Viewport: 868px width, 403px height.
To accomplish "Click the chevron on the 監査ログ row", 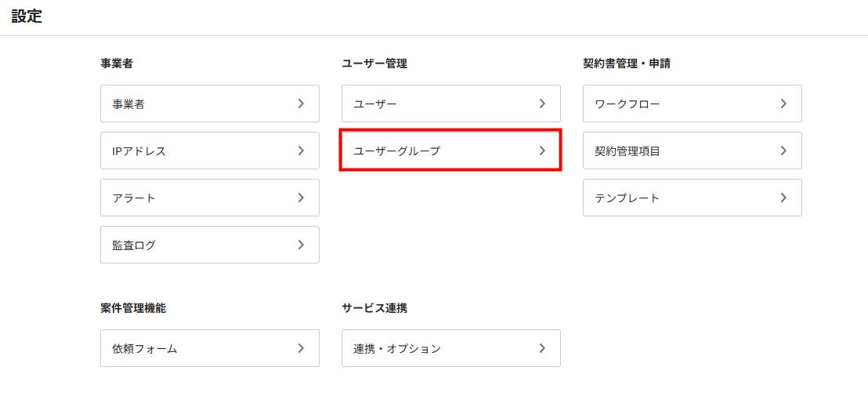I will click(301, 245).
